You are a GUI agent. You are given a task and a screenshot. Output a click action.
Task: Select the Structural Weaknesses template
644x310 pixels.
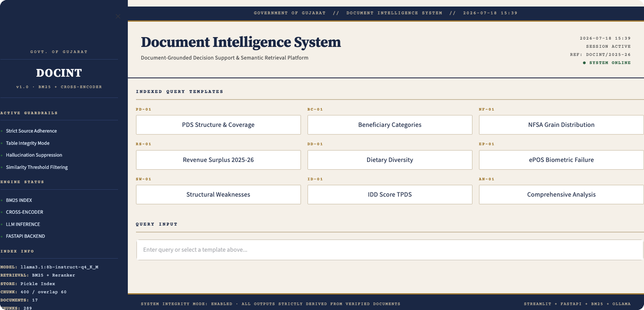click(x=218, y=195)
